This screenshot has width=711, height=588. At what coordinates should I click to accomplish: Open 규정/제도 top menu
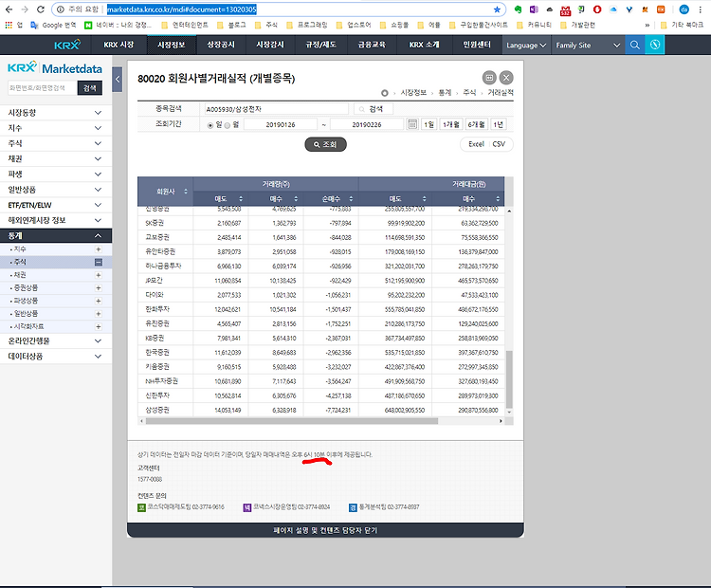320,45
